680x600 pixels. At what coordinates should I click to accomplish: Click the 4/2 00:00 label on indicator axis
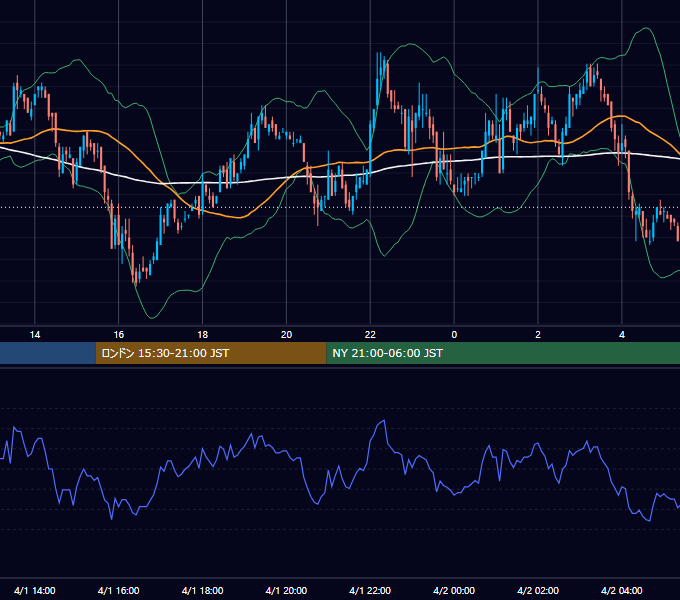click(x=454, y=590)
